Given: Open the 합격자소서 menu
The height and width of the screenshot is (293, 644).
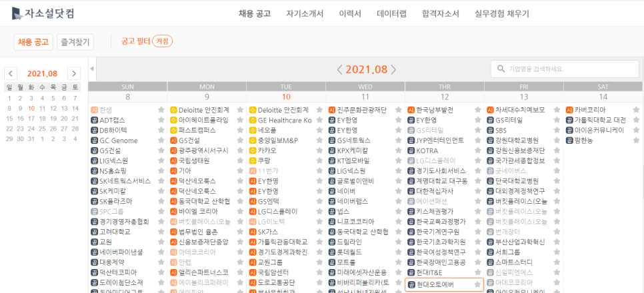Looking at the screenshot, I should (x=440, y=13).
